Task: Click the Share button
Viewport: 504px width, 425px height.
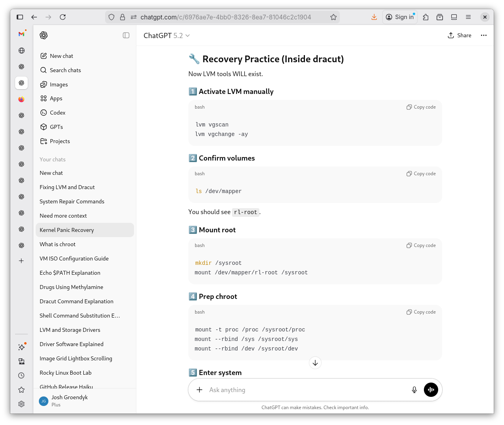Action: [x=460, y=35]
